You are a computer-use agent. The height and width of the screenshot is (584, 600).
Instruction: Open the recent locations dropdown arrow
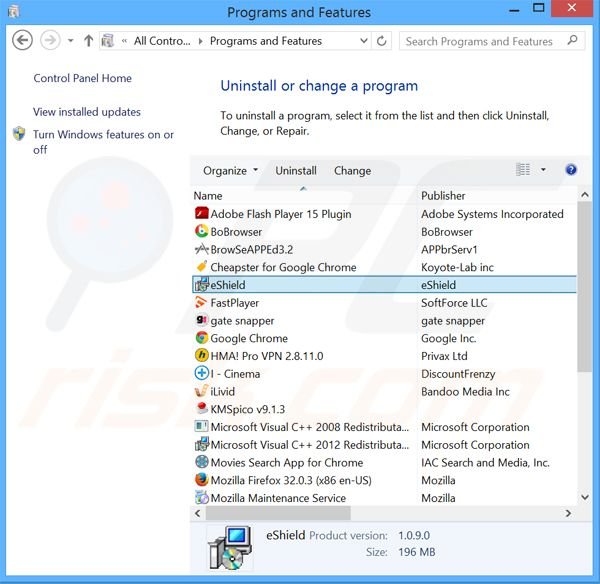pyautogui.click(x=70, y=40)
